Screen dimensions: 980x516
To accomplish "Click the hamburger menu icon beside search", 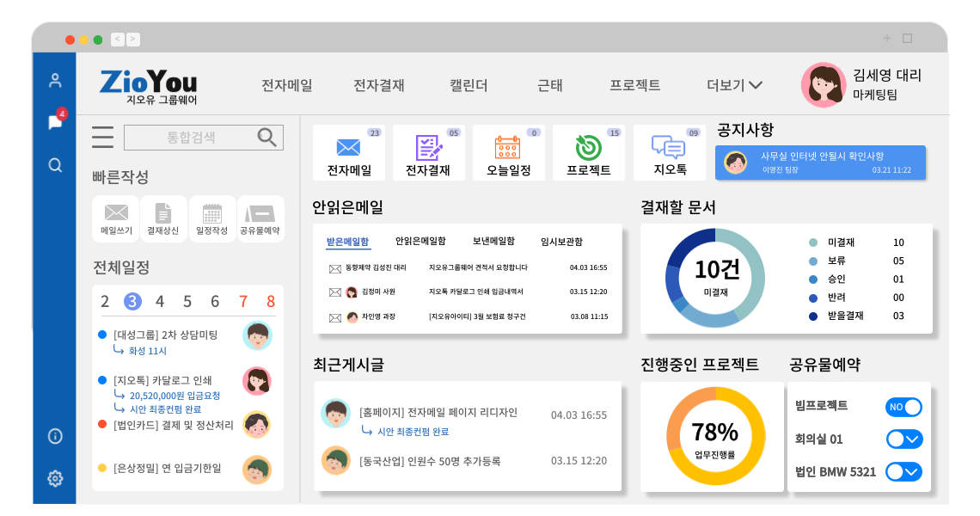I will [103, 138].
